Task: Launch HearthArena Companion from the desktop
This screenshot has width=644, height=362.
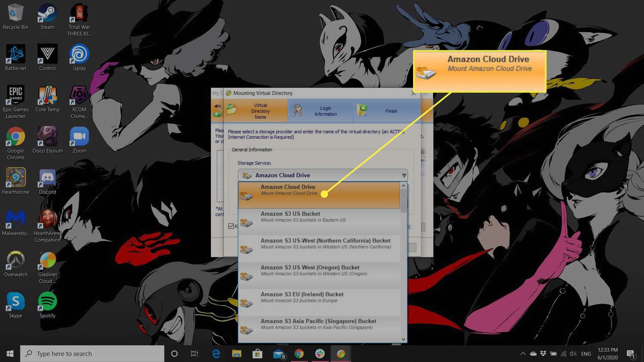Action: coord(47,226)
